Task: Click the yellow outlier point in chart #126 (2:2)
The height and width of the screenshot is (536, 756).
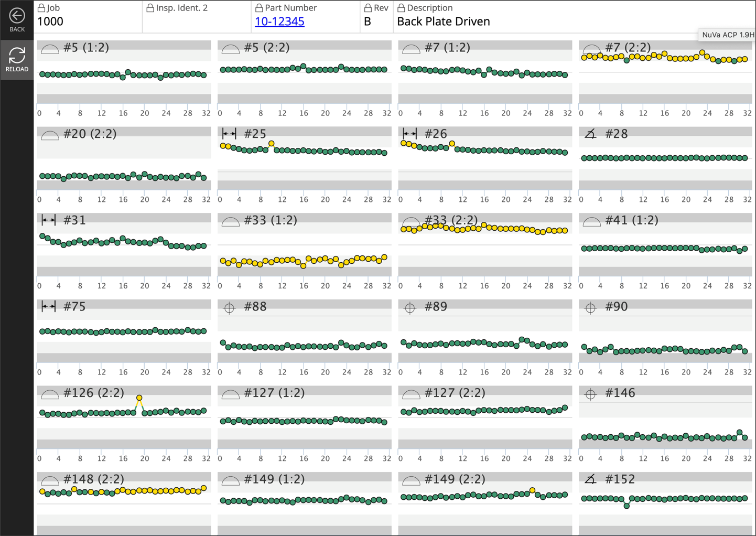Action: (x=139, y=398)
